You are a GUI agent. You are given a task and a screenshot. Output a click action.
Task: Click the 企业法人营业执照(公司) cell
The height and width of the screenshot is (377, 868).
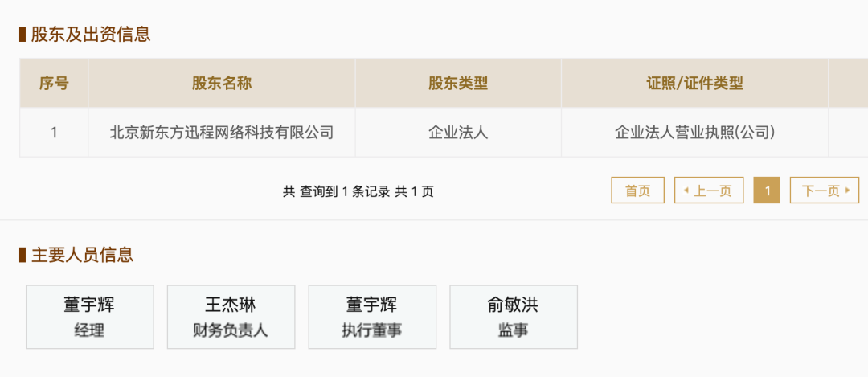pos(694,133)
